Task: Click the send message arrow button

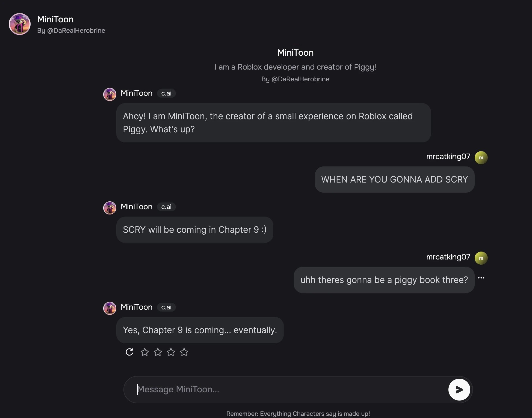Action: point(459,389)
